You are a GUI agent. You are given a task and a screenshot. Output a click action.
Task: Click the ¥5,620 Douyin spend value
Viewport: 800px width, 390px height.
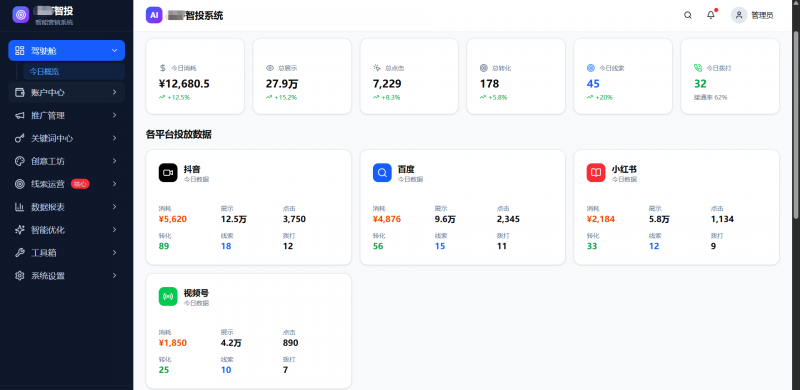[173, 220]
